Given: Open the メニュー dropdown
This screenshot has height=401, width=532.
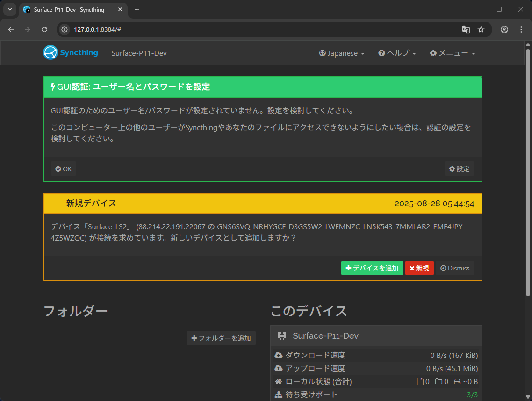Looking at the screenshot, I should tap(452, 53).
